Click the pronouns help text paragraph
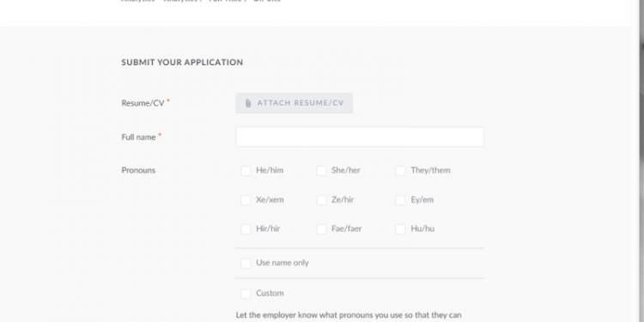Viewport: 644px width, 322px height. pyautogui.click(x=349, y=315)
